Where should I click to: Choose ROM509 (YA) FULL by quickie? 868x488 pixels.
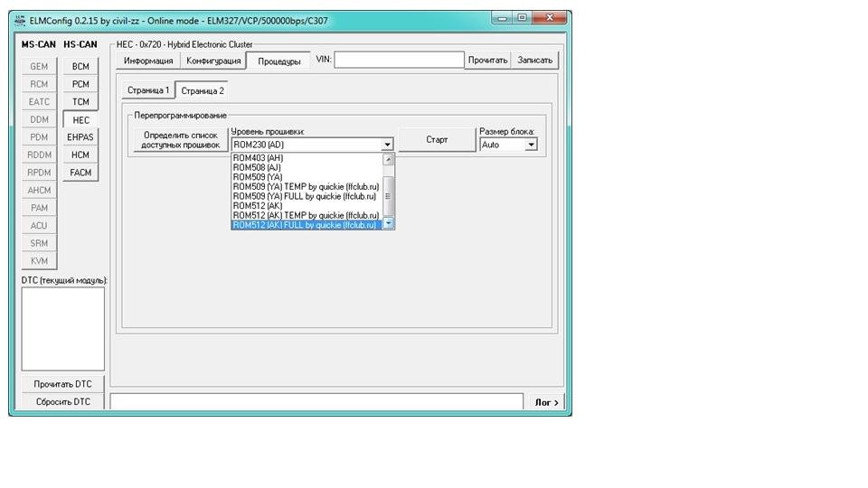307,196
